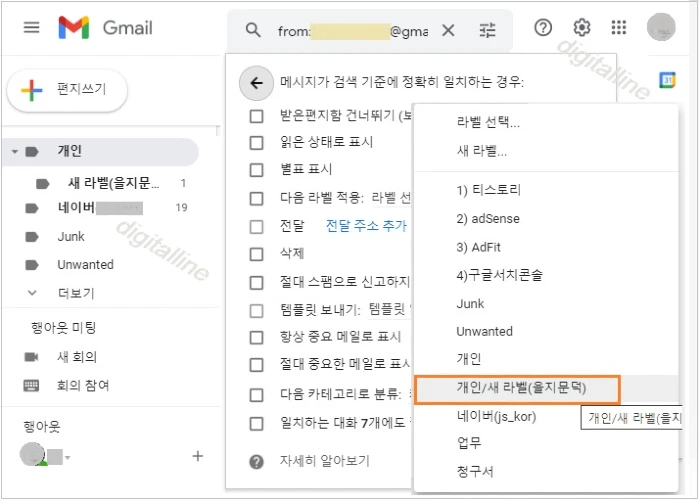Check 일치하는 대화 7개에도 checkbox
This screenshot has height=502, width=700.
coord(256,423)
